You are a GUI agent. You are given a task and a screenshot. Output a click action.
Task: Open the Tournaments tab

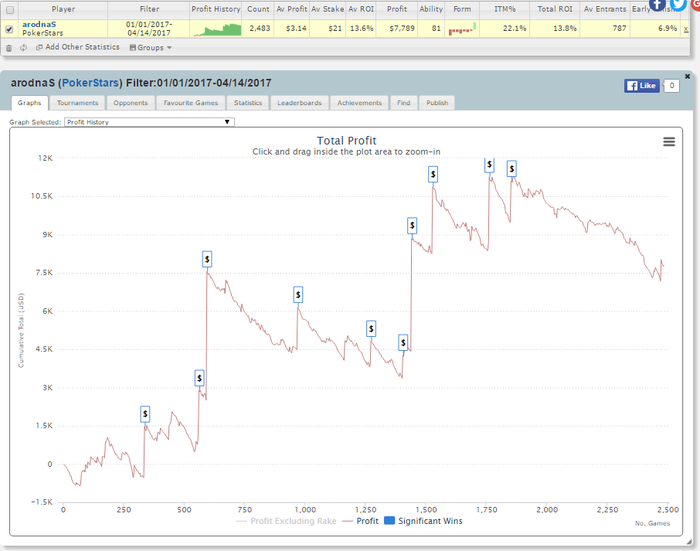(x=77, y=103)
